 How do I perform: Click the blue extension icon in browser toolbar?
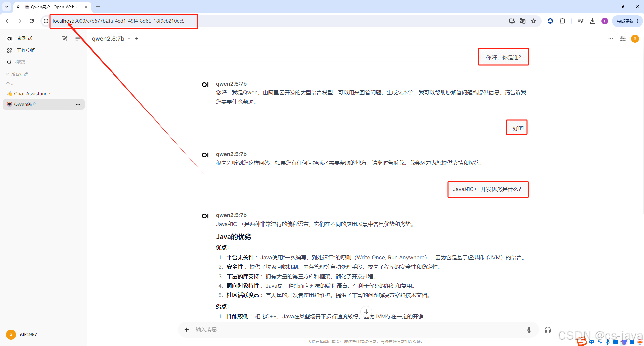tap(550, 21)
